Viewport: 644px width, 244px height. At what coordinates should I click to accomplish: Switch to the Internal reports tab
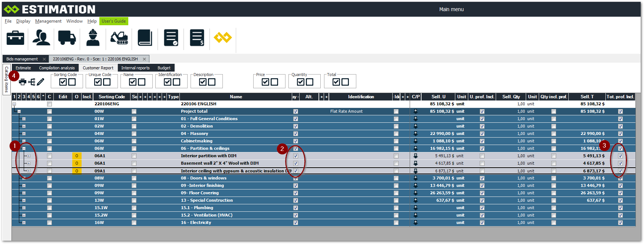tap(135, 68)
